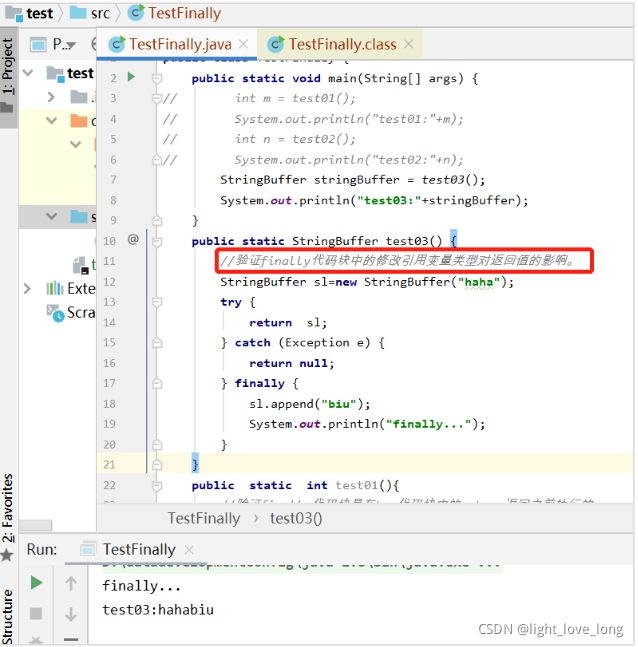Click the orange folder icon in project tree

(x=79, y=121)
